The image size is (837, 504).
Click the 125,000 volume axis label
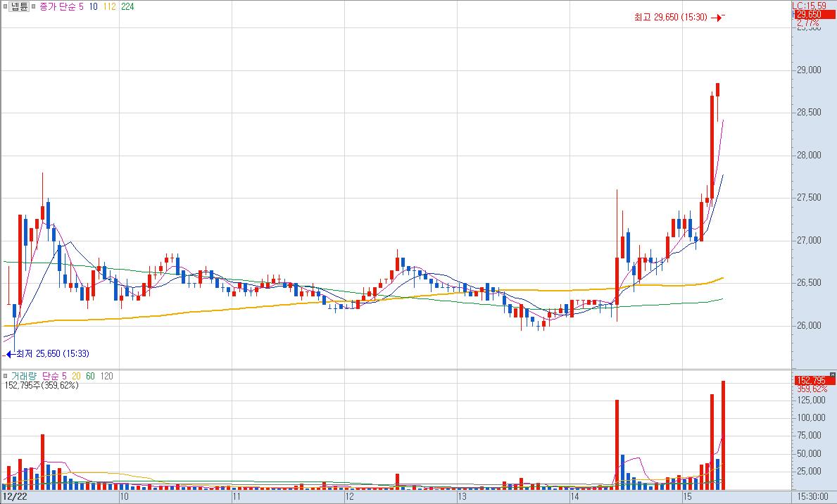(811, 400)
